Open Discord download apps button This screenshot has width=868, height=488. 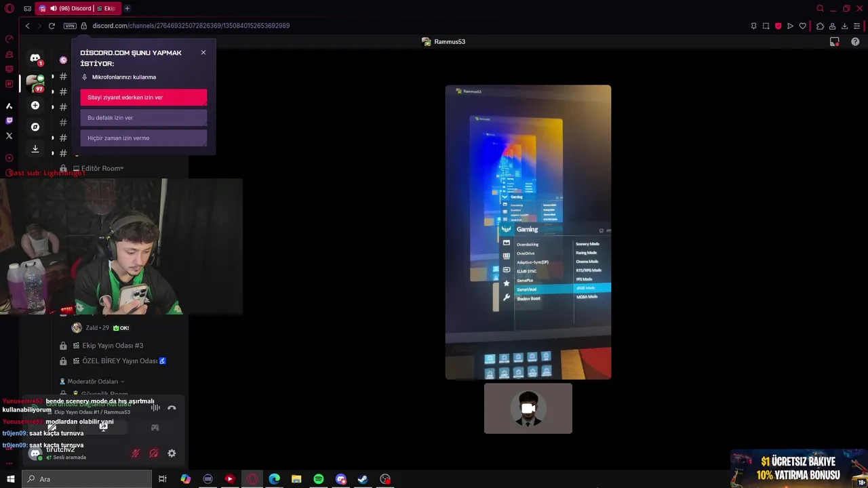pos(35,148)
